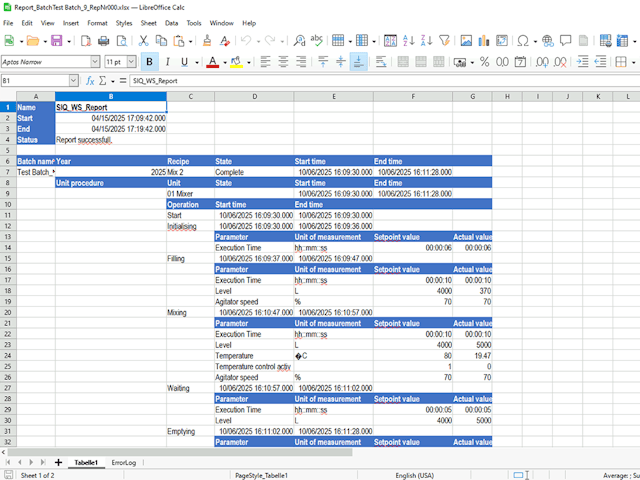
Task: Select the Clone Formatting paintbrush
Action: 207,40
